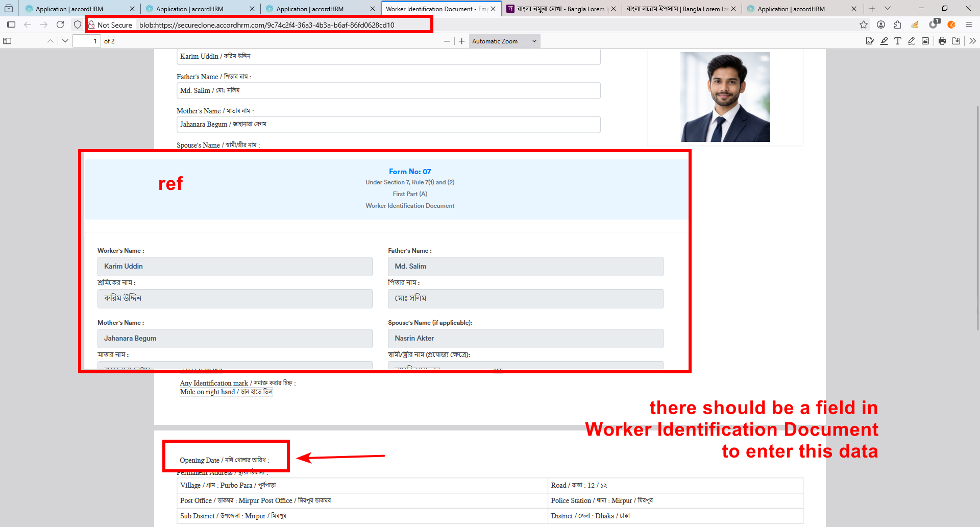This screenshot has height=527, width=980.
Task: Select the add image tool
Action: [x=925, y=41]
